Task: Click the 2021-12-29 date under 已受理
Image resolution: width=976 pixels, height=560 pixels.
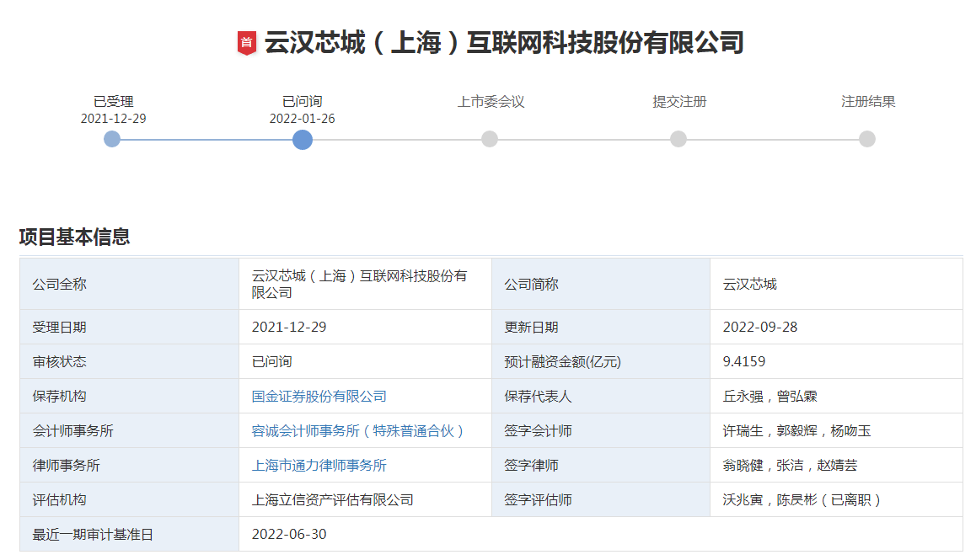Action: pyautogui.click(x=113, y=118)
